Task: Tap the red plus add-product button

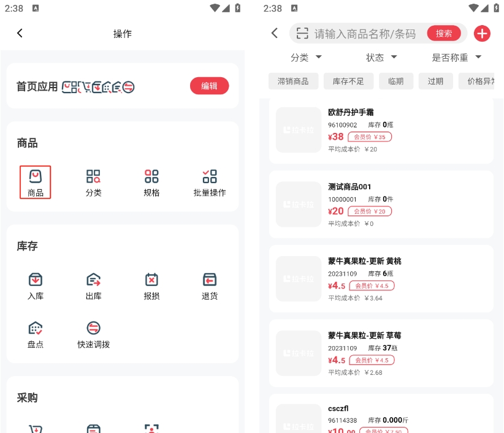Action: pos(482,34)
